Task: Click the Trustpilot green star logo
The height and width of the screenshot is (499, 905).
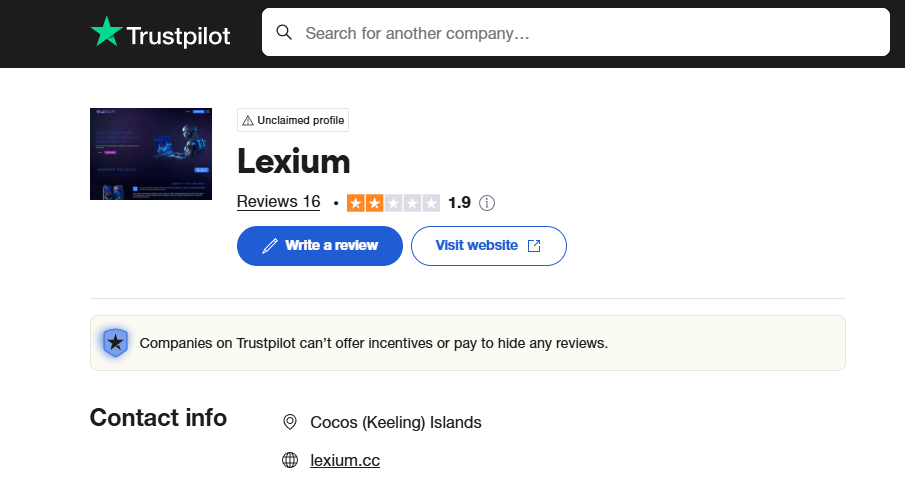Action: coord(106,33)
